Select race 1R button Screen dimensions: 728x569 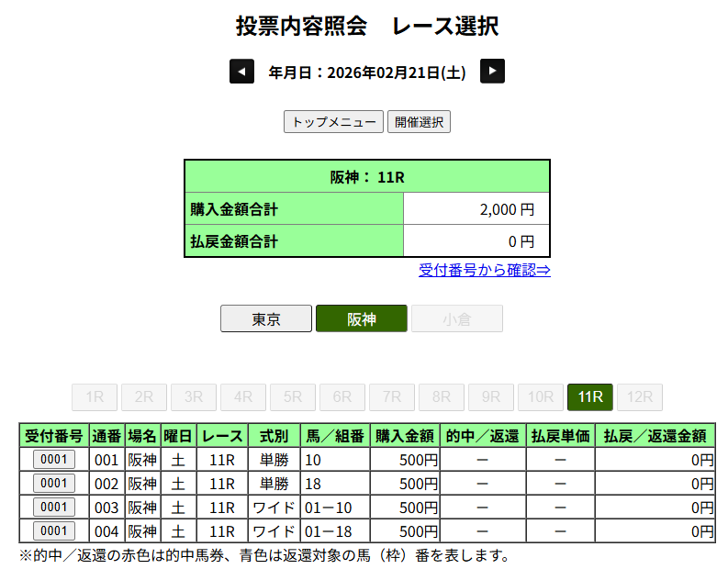(x=95, y=397)
